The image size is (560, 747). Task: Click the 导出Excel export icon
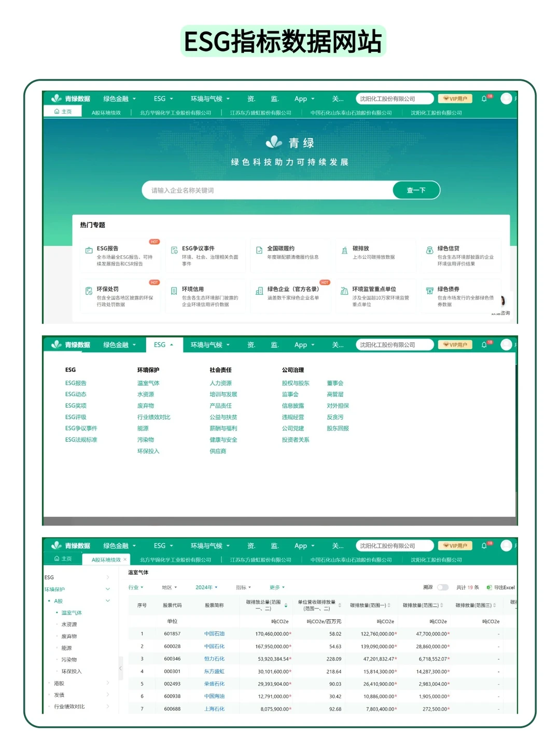click(x=488, y=587)
